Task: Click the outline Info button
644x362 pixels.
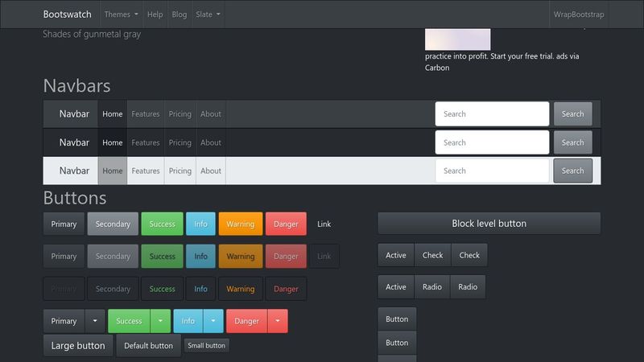Action: [200, 289]
